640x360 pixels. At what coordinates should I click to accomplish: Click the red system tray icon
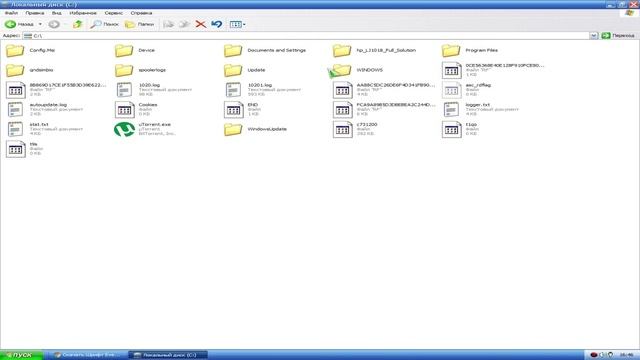[594, 355]
